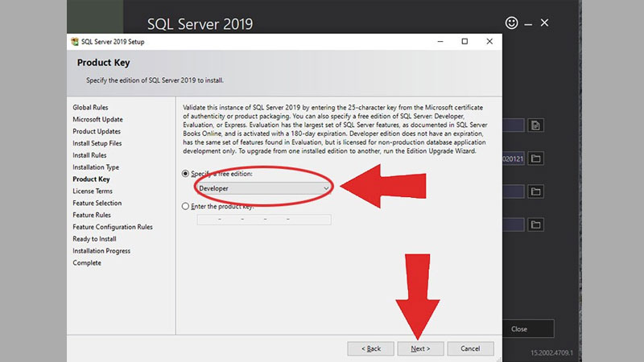Open the Developer edition dropdown
The width and height of the screenshot is (644, 362).
[264, 188]
